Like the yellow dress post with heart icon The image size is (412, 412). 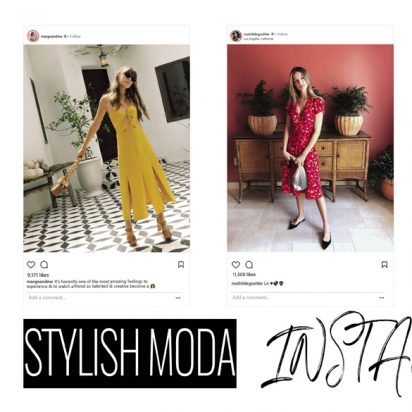[31, 265]
